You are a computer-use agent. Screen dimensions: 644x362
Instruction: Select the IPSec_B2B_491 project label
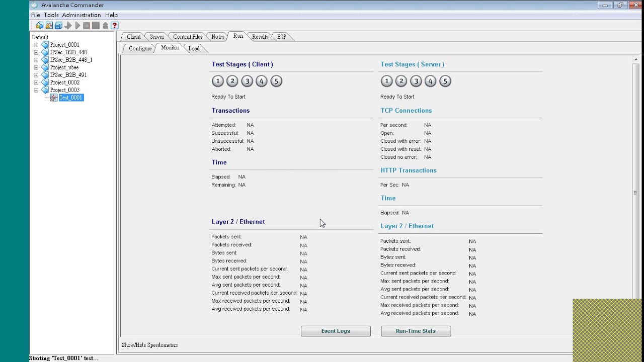click(x=68, y=75)
